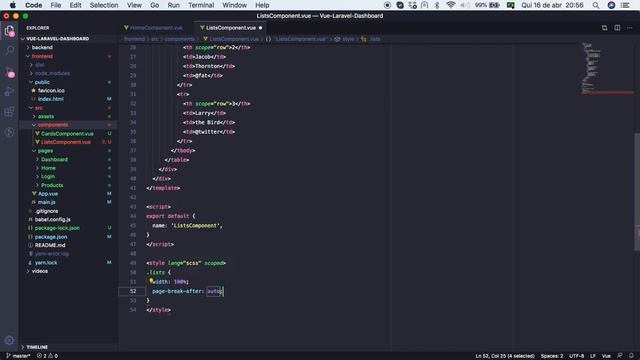Viewport: 640px width, 360px height.
Task: Open index.html in the public folder
Action: [51, 99]
